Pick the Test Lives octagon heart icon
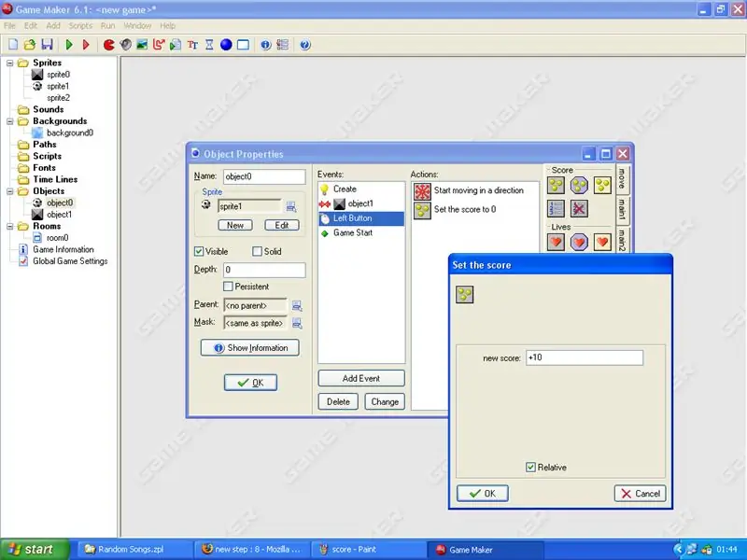747x560 pixels. [579, 242]
